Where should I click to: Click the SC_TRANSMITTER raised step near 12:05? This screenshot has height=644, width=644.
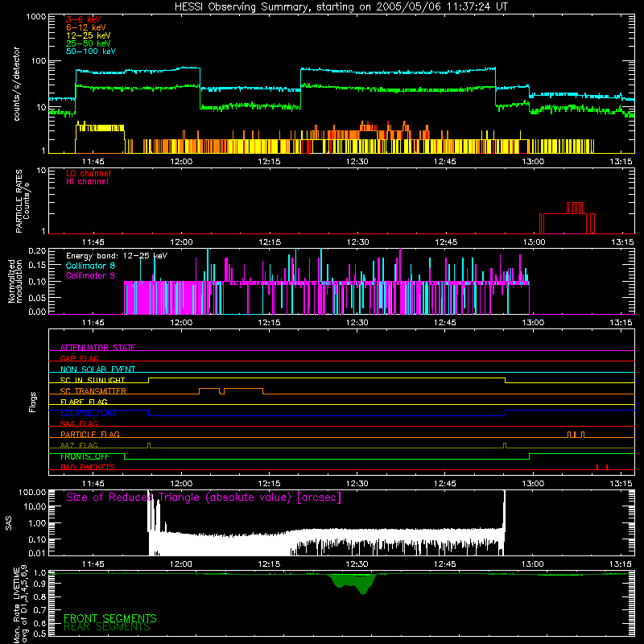tap(231, 390)
